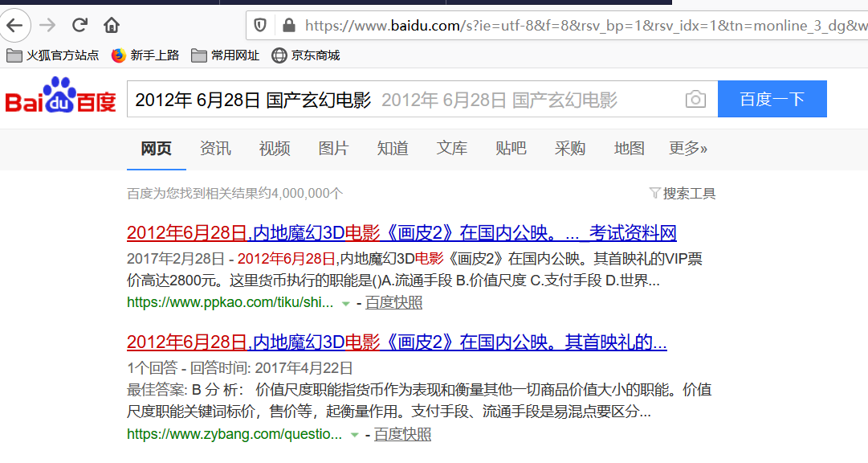Open the first result titled 考试资料网
Screen dimensions: 868x463
[x=402, y=233]
